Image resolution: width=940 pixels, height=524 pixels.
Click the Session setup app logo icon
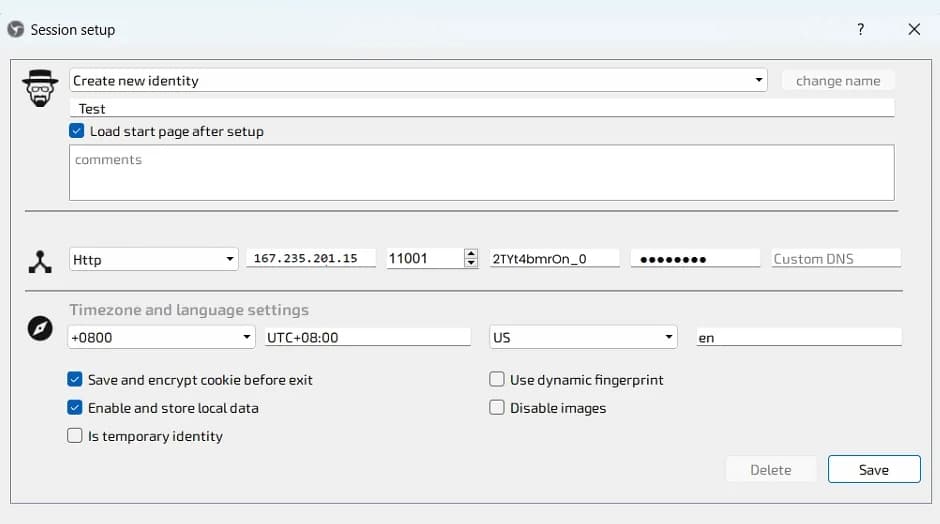coord(15,30)
